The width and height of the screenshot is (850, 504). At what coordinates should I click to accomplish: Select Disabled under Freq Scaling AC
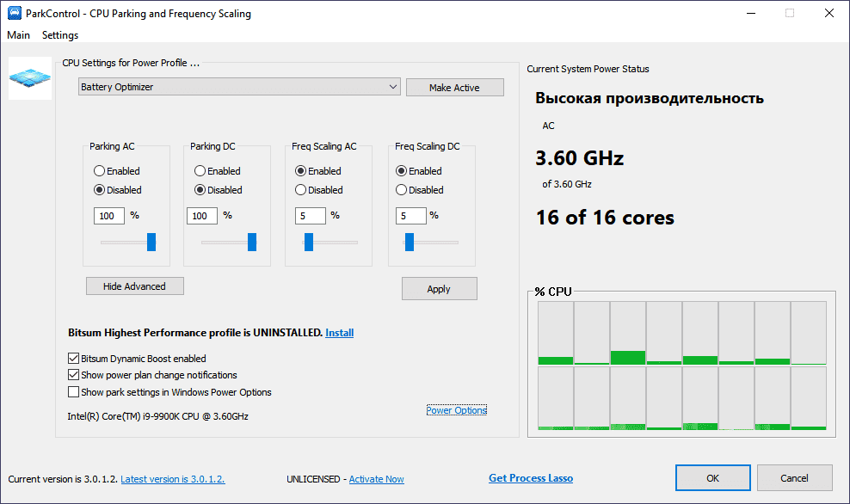319,190
